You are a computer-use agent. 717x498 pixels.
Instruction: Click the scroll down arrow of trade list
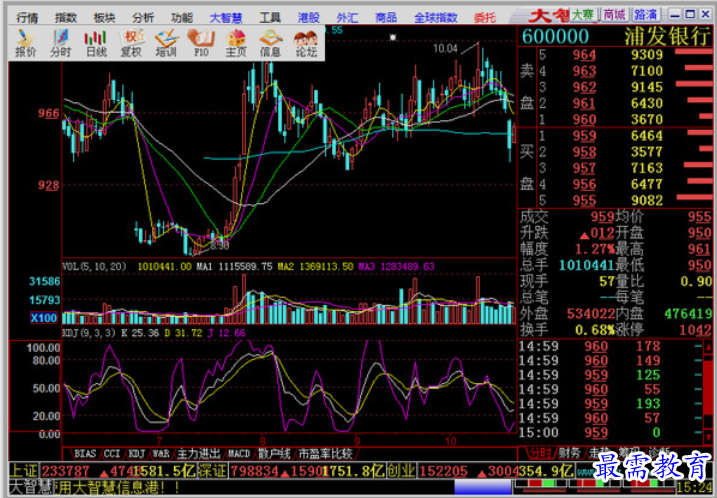[x=709, y=438]
